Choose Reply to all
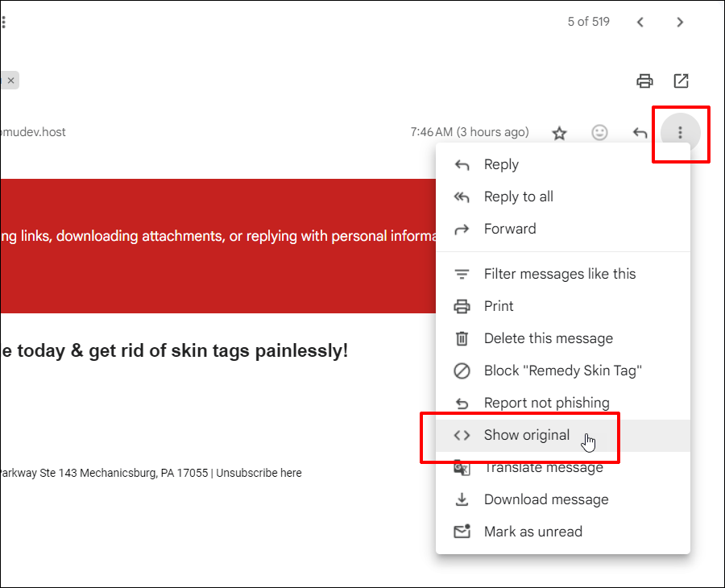This screenshot has width=725, height=588. click(518, 197)
